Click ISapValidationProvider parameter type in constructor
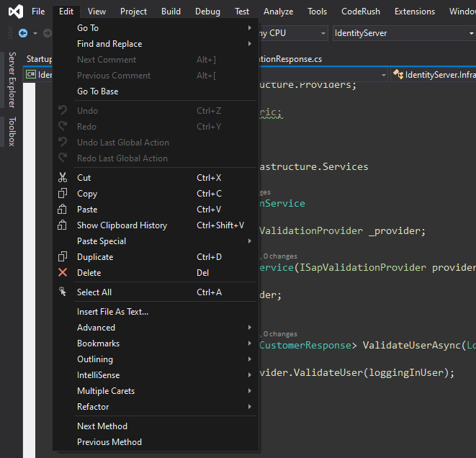Viewport: 476px width, 458px height. pyautogui.click(x=362, y=267)
